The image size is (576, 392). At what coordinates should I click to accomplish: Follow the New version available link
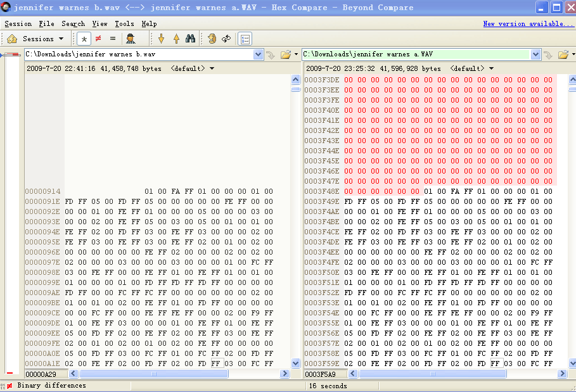(x=528, y=24)
